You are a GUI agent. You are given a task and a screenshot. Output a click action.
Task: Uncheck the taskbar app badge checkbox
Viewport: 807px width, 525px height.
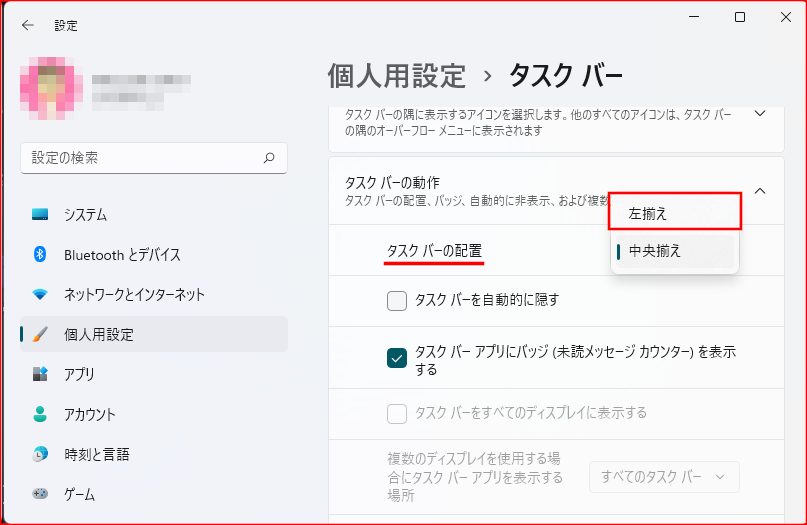397,358
